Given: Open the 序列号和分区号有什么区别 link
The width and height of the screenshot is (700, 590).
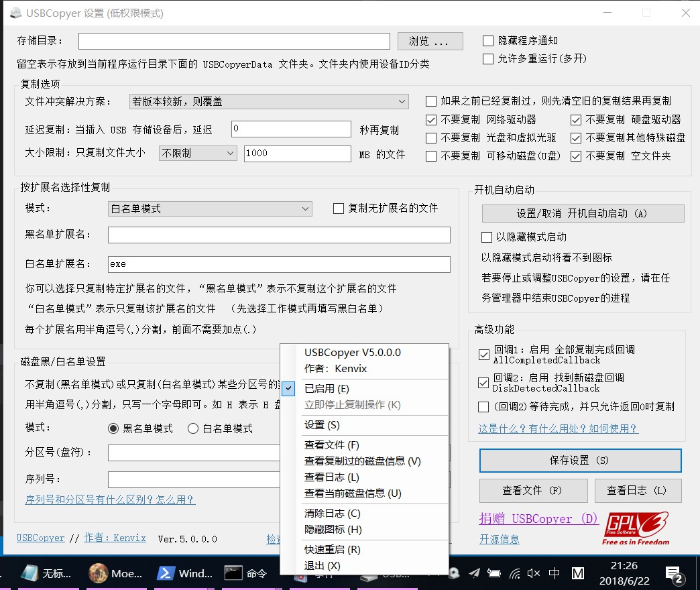Looking at the screenshot, I should point(109,500).
